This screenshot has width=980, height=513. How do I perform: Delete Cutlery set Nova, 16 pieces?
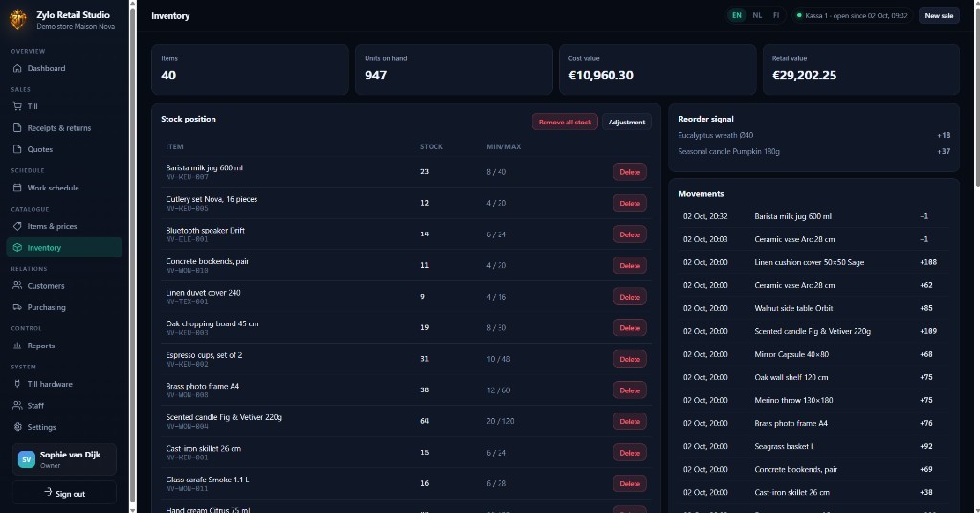click(x=630, y=203)
